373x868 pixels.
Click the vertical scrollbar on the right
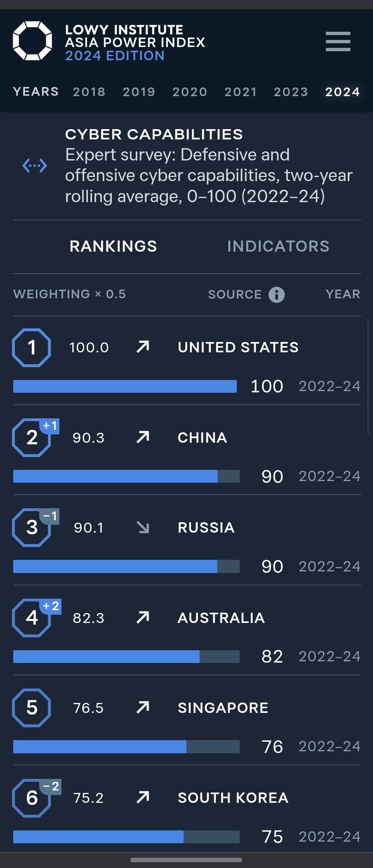368,377
